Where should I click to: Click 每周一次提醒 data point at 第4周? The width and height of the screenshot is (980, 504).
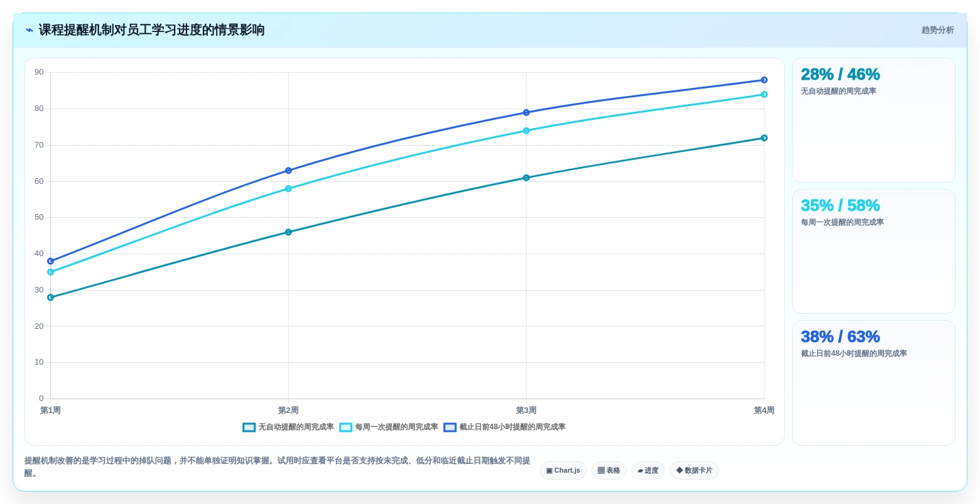[764, 94]
